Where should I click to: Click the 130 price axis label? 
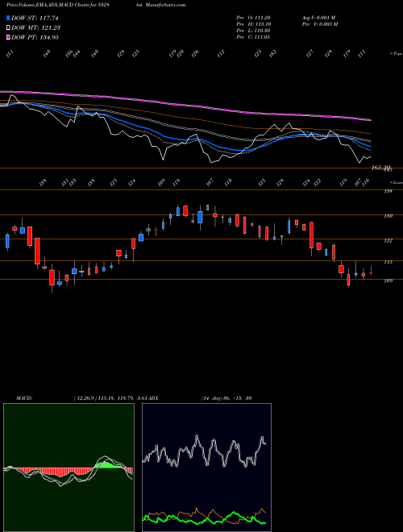tap(388, 216)
